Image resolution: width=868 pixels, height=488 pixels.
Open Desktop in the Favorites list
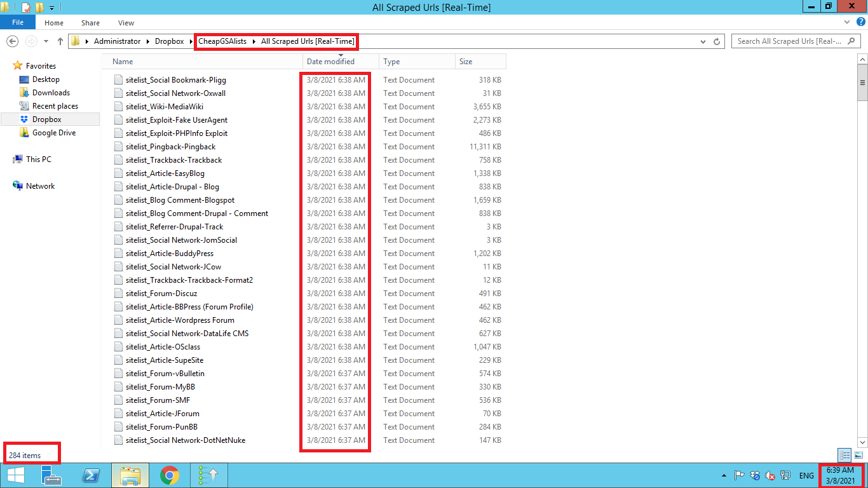pos(46,79)
